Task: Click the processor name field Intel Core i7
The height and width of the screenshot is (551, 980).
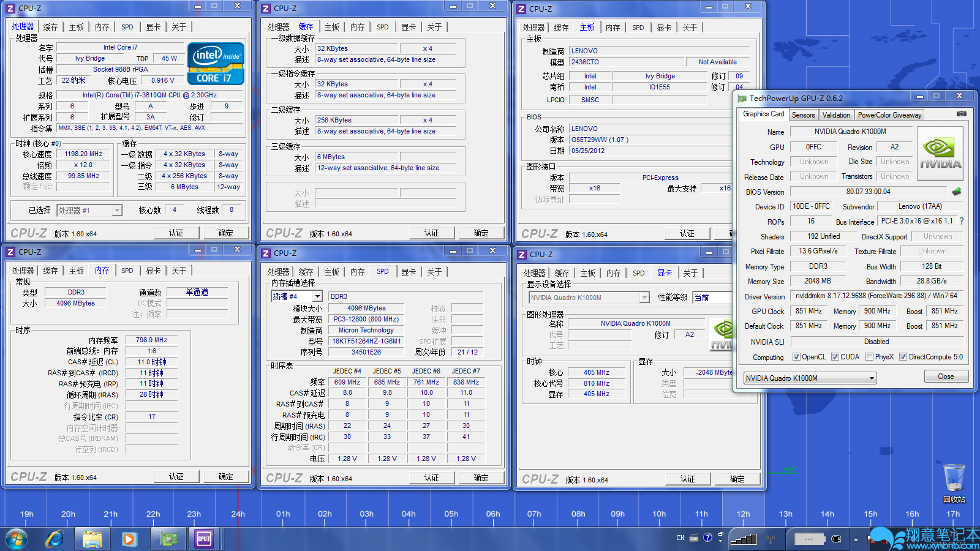Action: tap(121, 47)
